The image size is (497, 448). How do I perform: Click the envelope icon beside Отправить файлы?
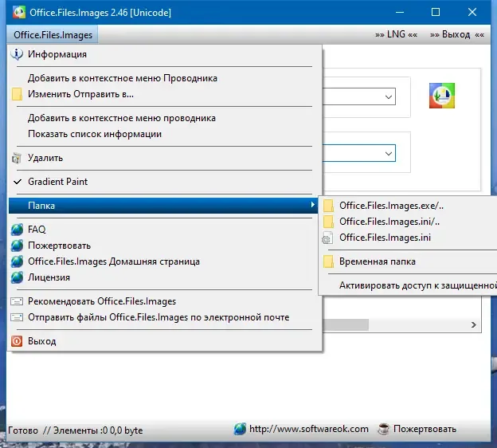[x=17, y=317]
